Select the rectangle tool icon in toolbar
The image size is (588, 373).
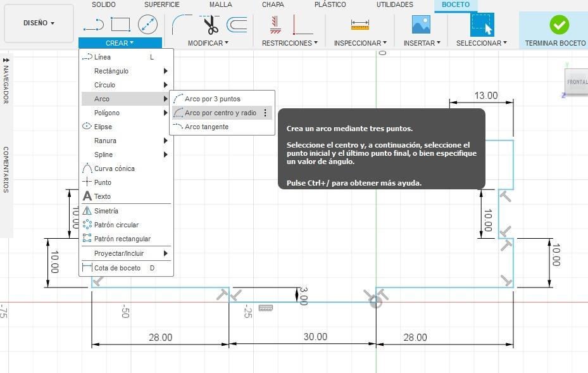pyautogui.click(x=121, y=25)
